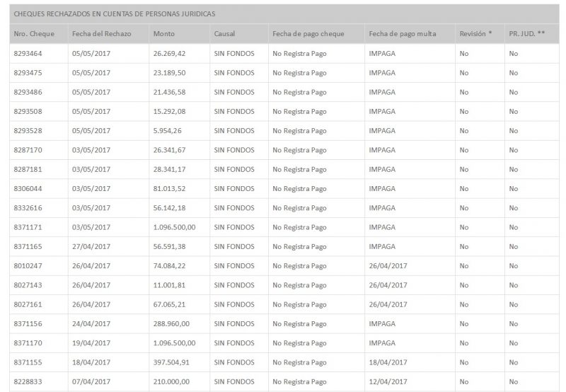Select the fine payment date 12/04/2017
The image size is (566, 392).
pos(388,381)
